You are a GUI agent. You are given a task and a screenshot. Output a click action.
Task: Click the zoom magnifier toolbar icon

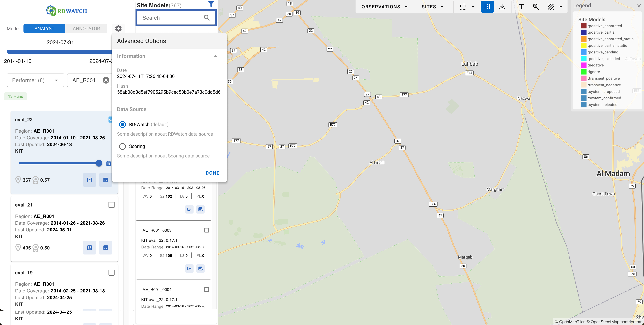point(536,7)
